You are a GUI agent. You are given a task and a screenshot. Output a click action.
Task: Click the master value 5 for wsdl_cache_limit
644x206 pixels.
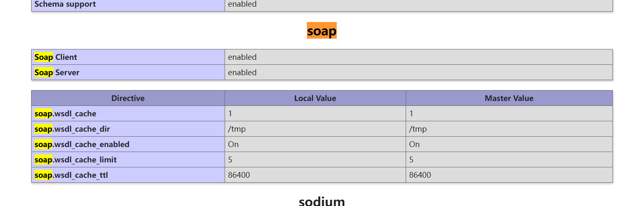pos(411,160)
